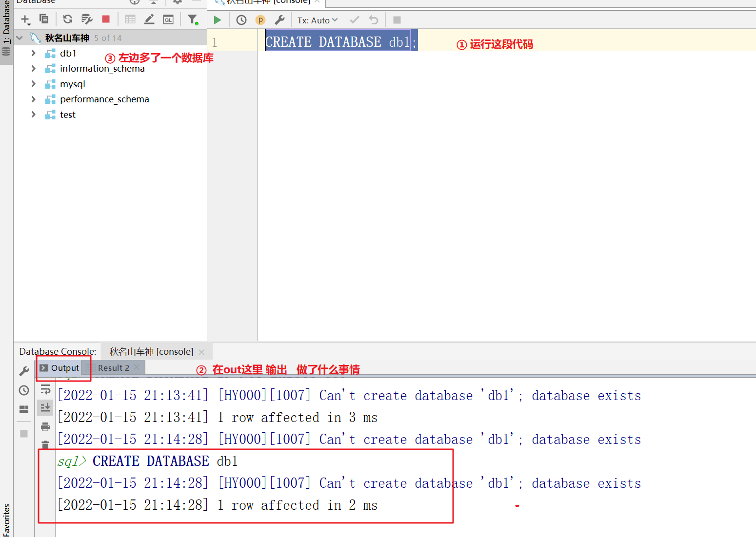
Task: Click the gray Cancel running statements square
Action: click(397, 20)
